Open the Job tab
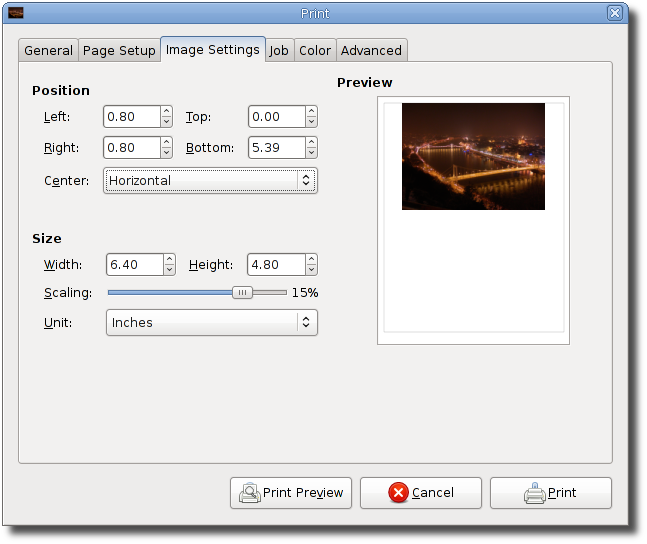 279,50
